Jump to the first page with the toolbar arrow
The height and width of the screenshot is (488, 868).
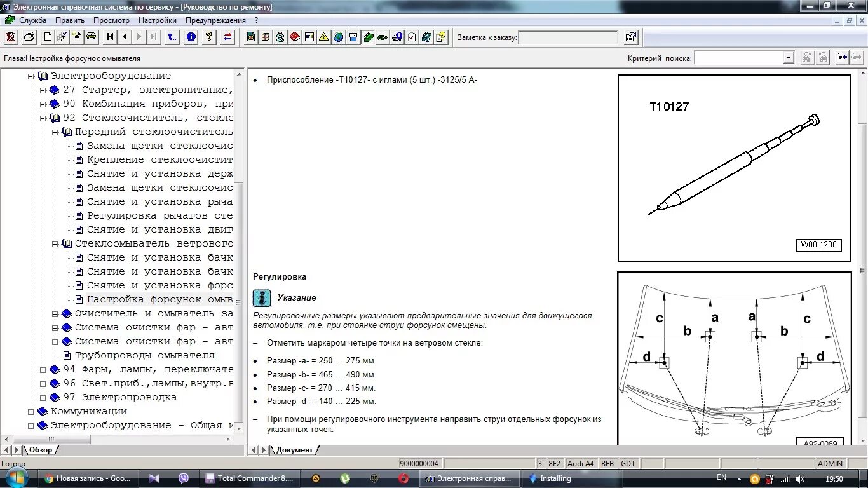pyautogui.click(x=111, y=37)
